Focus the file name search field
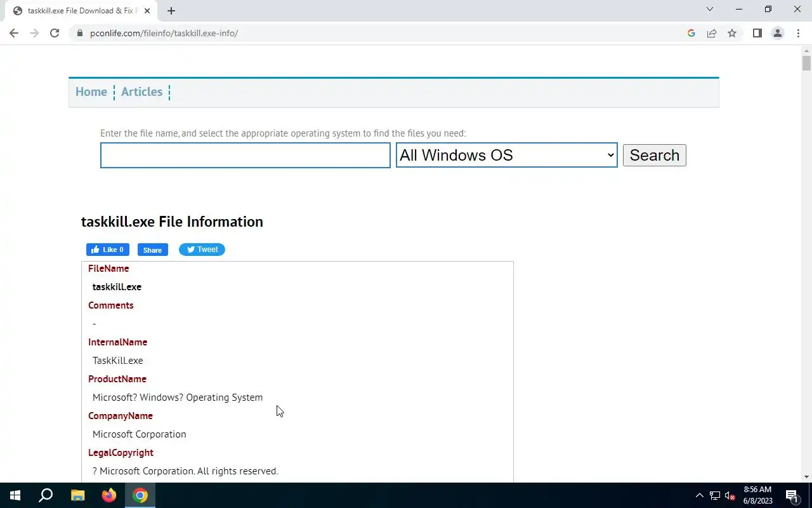This screenshot has height=508, width=812. 246,156
